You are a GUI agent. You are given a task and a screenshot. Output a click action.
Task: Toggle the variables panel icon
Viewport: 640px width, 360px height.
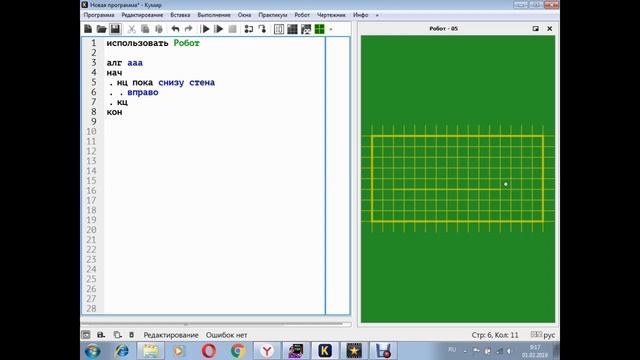(279, 29)
